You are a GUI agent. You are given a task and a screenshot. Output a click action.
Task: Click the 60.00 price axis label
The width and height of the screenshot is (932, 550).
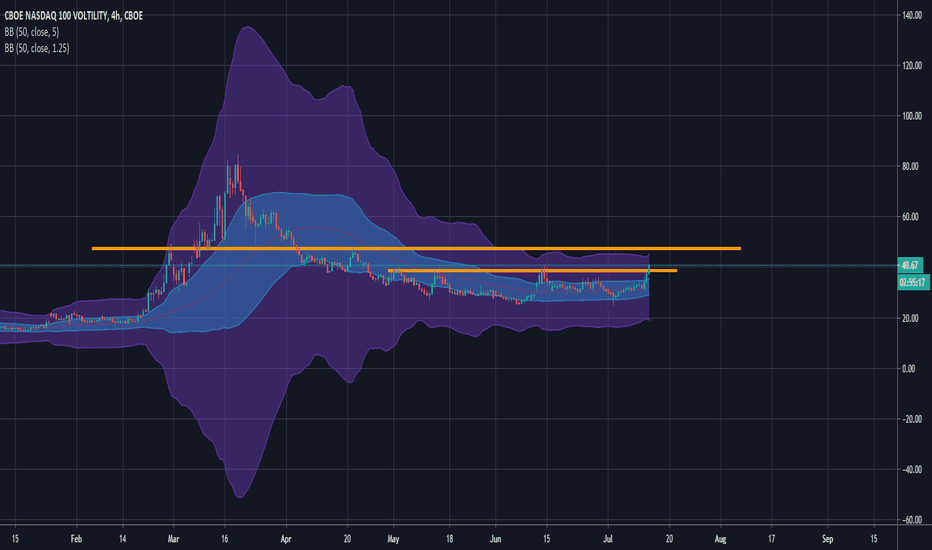pyautogui.click(x=910, y=217)
